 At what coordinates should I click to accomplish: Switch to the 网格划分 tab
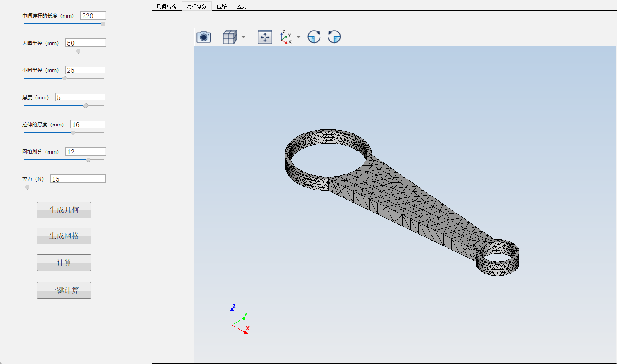196,6
